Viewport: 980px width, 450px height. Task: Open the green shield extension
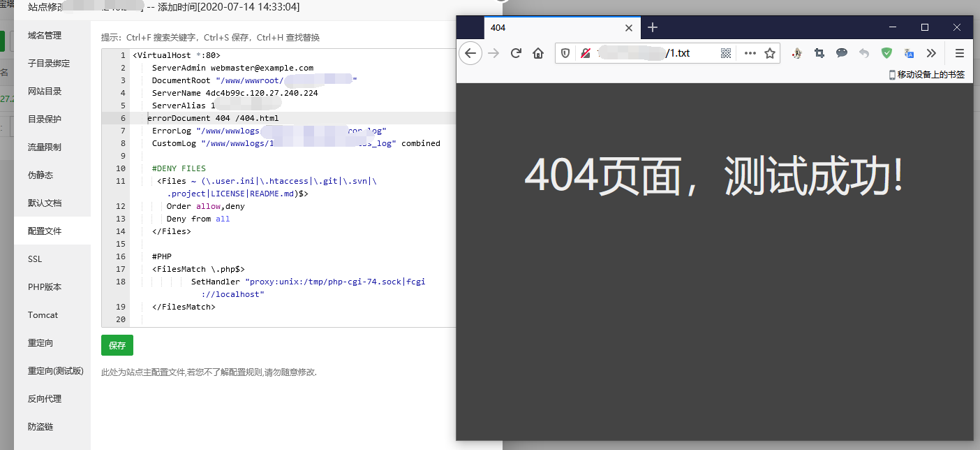coord(886,53)
